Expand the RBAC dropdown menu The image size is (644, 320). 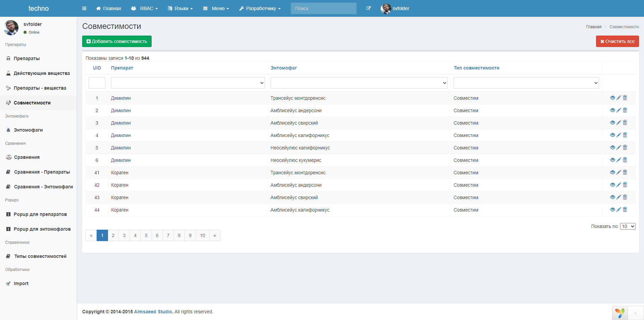click(145, 8)
